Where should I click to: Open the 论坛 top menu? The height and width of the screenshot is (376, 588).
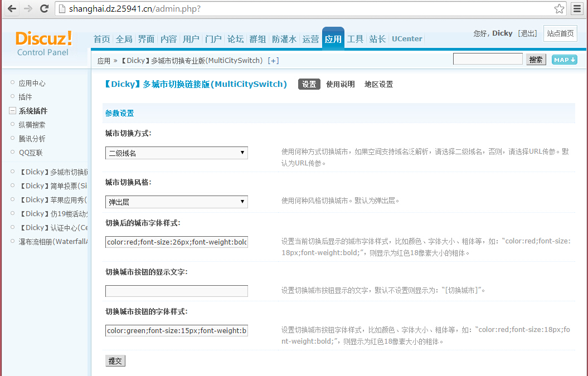pos(236,39)
